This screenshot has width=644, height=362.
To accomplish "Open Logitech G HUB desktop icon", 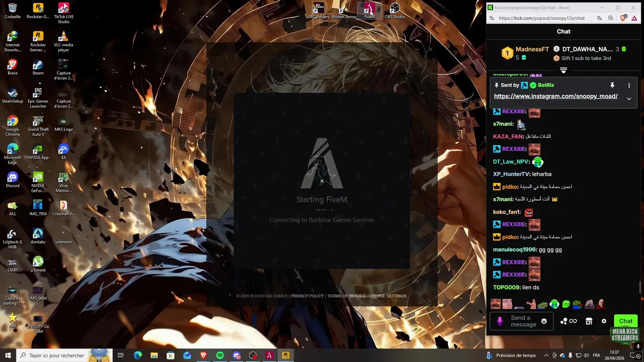I will pyautogui.click(x=13, y=239).
